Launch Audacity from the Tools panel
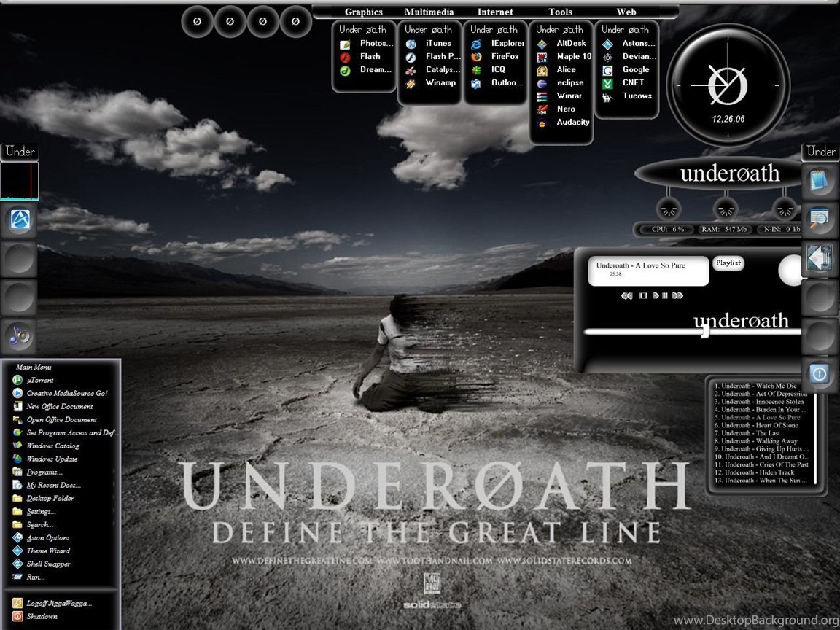 [562, 122]
